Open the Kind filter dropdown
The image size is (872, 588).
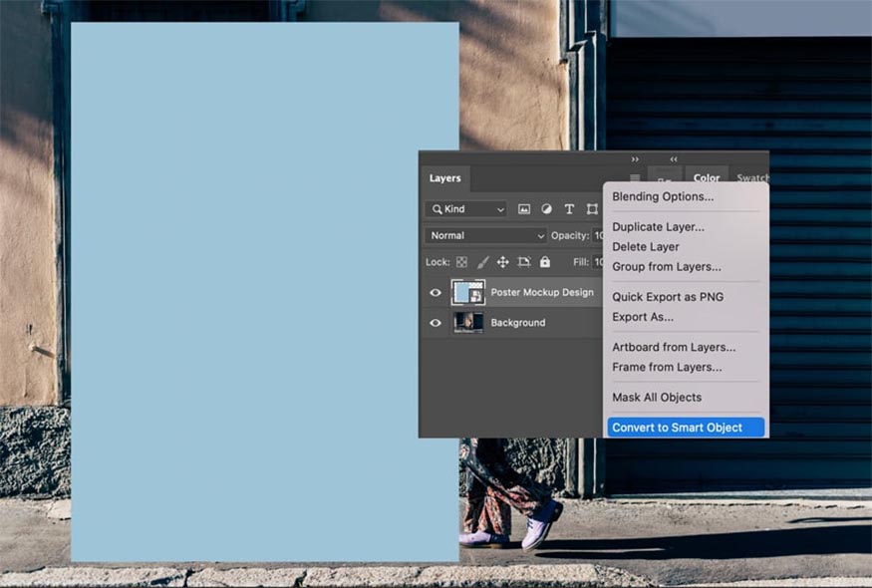coord(466,209)
